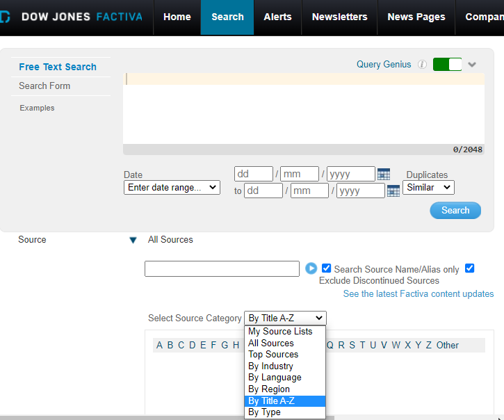The height and width of the screenshot is (420, 504).
Task: Choose By Region option
Action: 285,389
